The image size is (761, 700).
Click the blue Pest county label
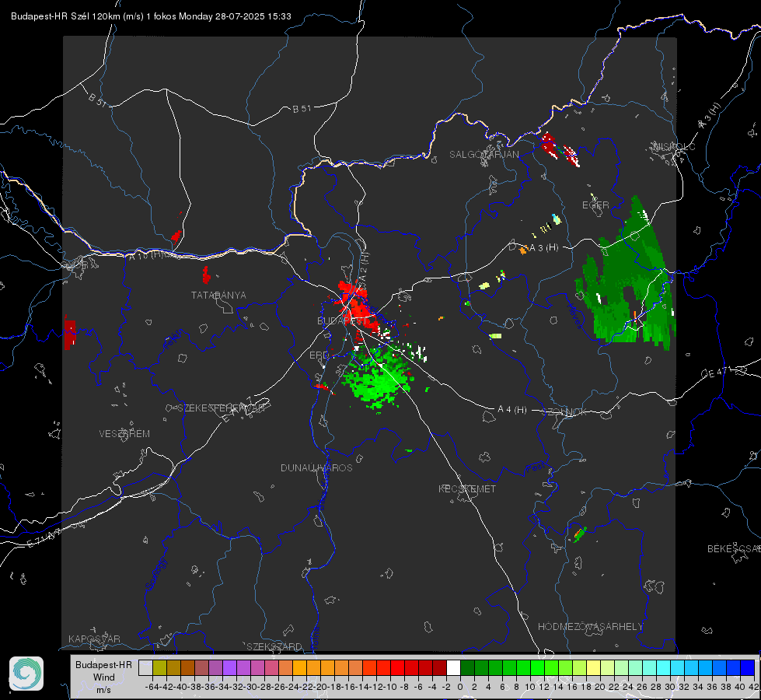click(536, 468)
